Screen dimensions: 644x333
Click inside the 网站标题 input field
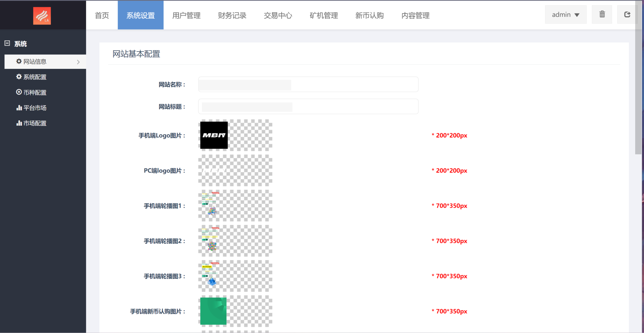(308, 106)
